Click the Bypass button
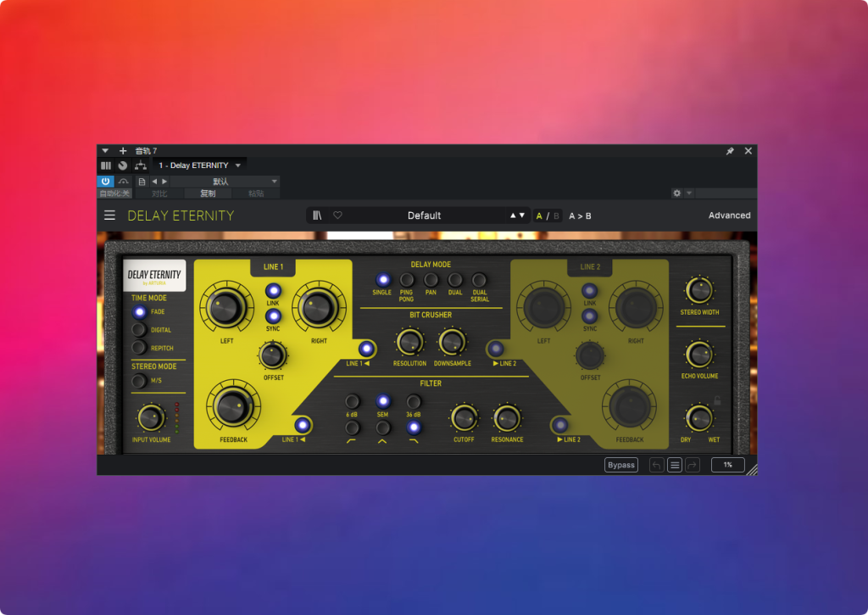 point(621,465)
